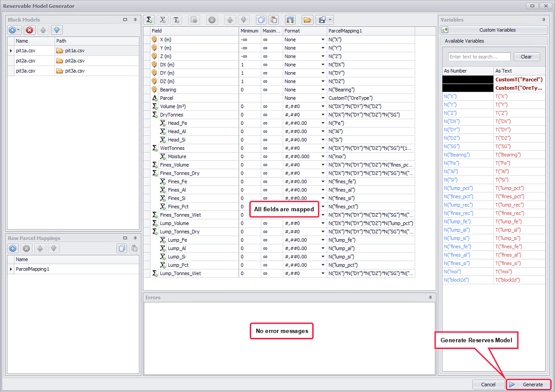This screenshot has width=555, height=392.
Task: Move block model down with blue arrow
Action: (56, 30)
